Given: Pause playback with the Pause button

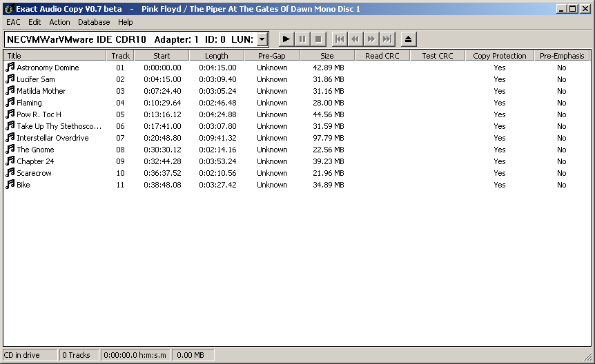Looking at the screenshot, I should pyautogui.click(x=302, y=39).
